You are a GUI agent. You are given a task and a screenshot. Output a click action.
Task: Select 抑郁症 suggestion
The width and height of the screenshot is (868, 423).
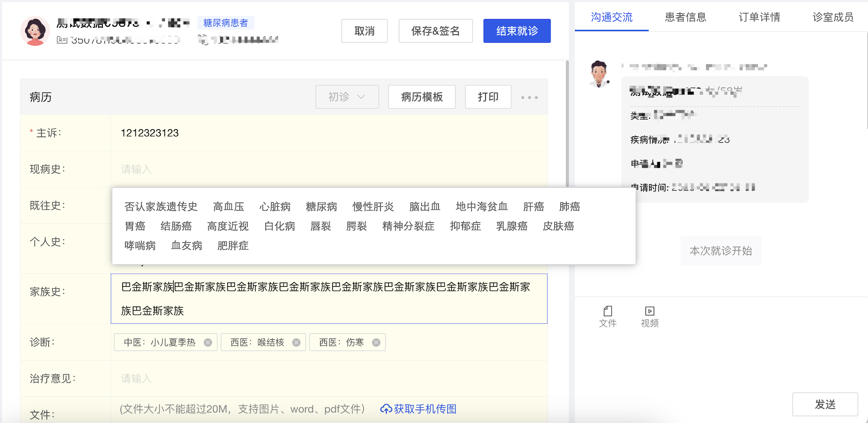[x=465, y=226]
